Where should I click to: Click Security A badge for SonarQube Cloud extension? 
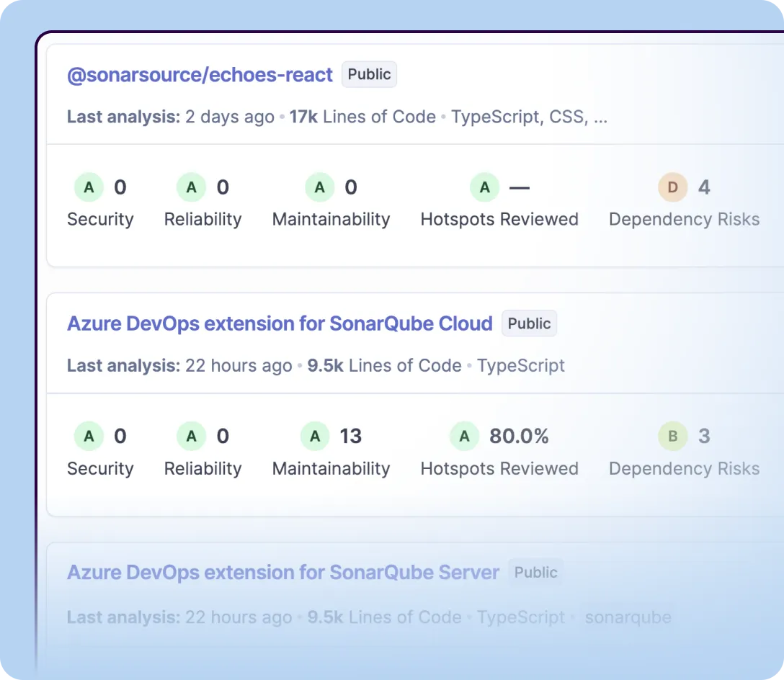[x=89, y=437]
